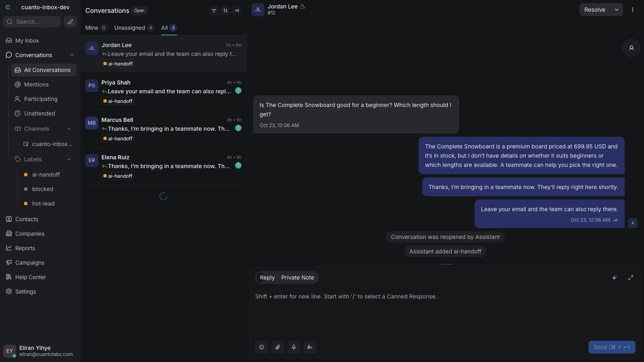Open the compose new conversation pencil icon
Image resolution: width=644 pixels, height=362 pixels.
click(70, 22)
